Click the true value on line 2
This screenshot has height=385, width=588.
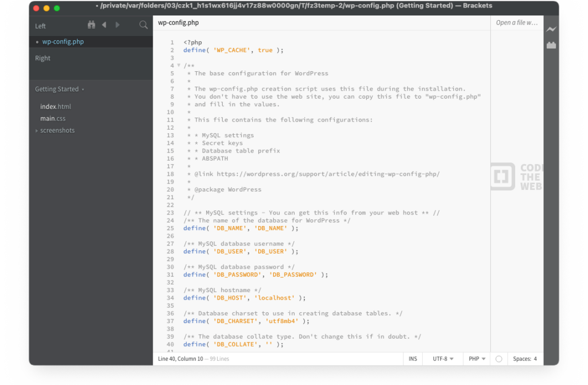265,50
